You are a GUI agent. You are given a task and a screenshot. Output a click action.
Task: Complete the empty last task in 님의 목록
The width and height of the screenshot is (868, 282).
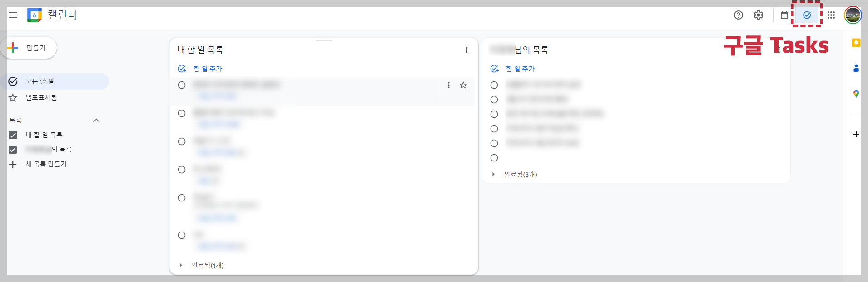tap(494, 158)
